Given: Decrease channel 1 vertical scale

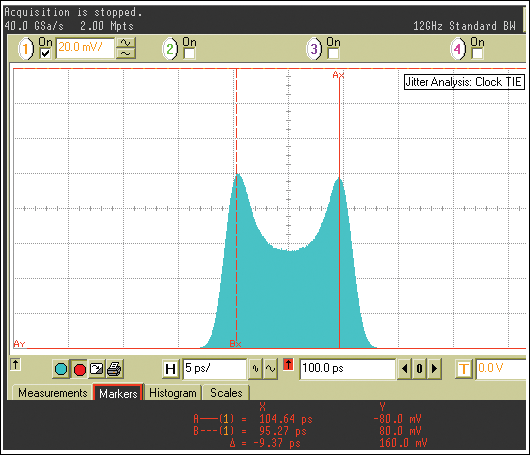Looking at the screenshot, I should tap(126, 53).
